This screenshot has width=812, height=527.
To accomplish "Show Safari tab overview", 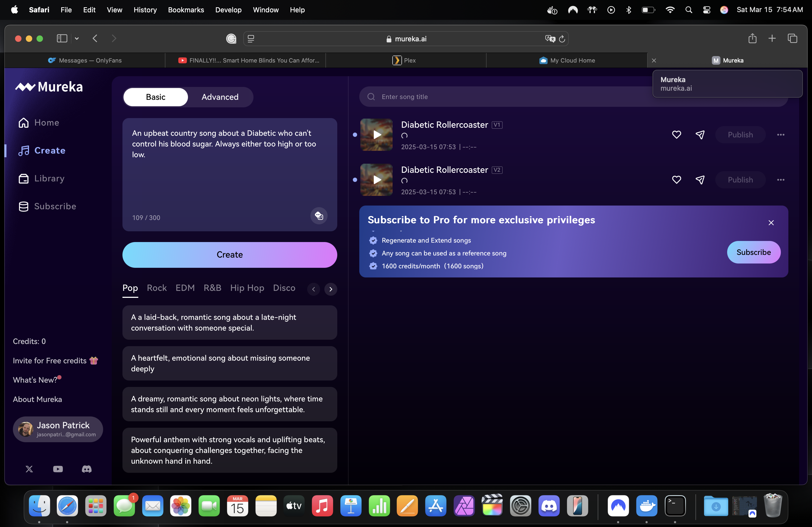I will 792,39.
